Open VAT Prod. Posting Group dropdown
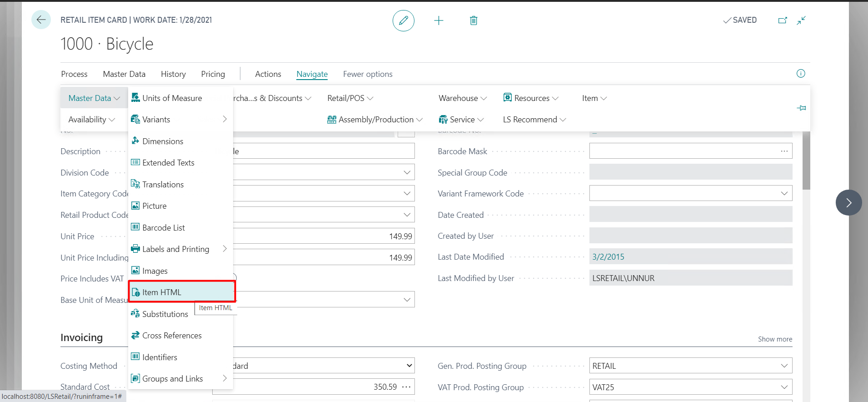Viewport: 868px width, 402px height. pyautogui.click(x=784, y=387)
